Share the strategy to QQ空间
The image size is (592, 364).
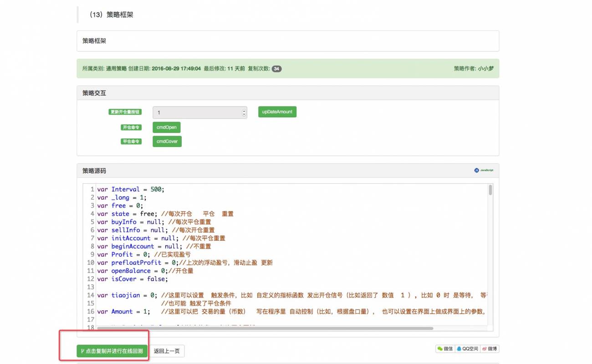(x=467, y=349)
